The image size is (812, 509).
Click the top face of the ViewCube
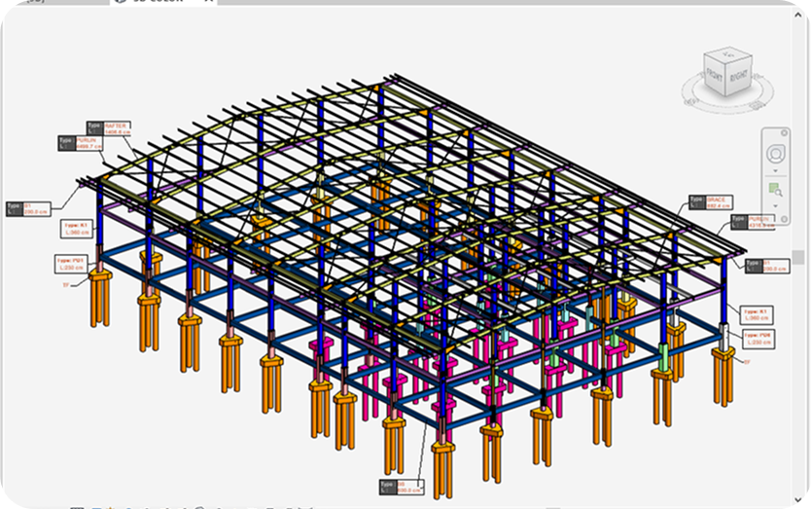pos(729,55)
